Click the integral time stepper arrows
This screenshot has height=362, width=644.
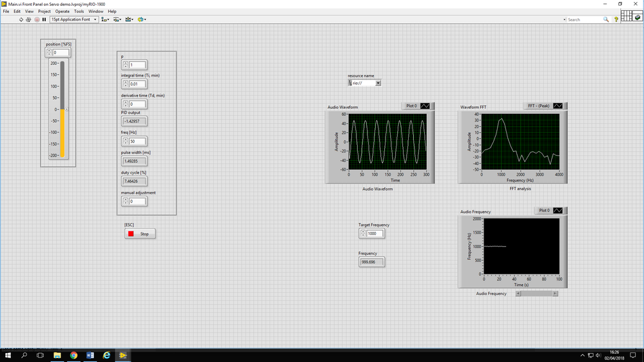(125, 84)
